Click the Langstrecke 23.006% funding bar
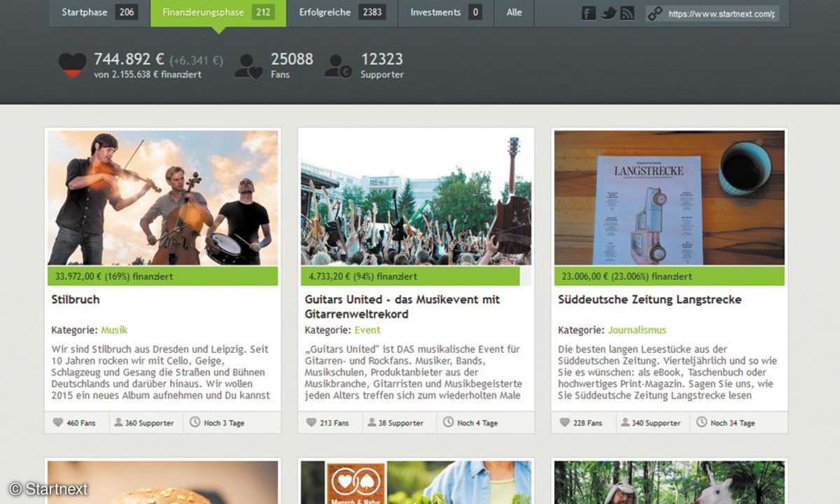Viewport: 840px width, 504px height. (x=669, y=276)
